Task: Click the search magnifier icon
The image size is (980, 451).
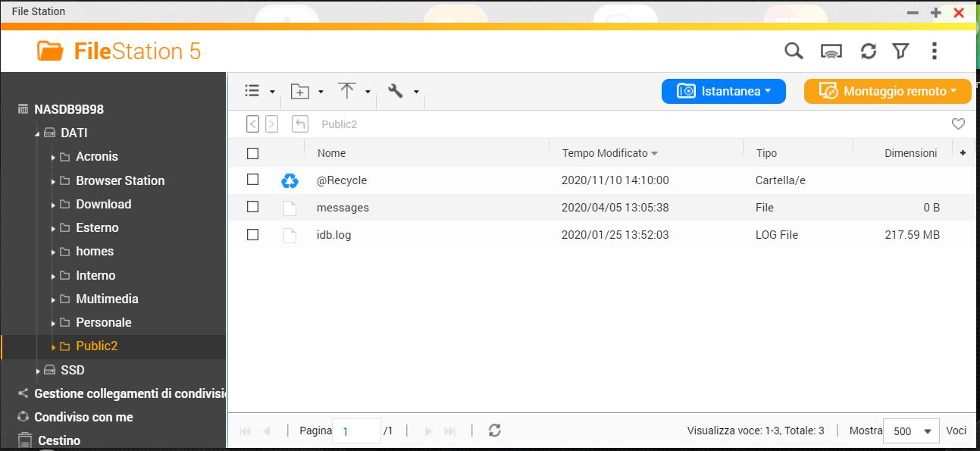Action: pyautogui.click(x=793, y=51)
